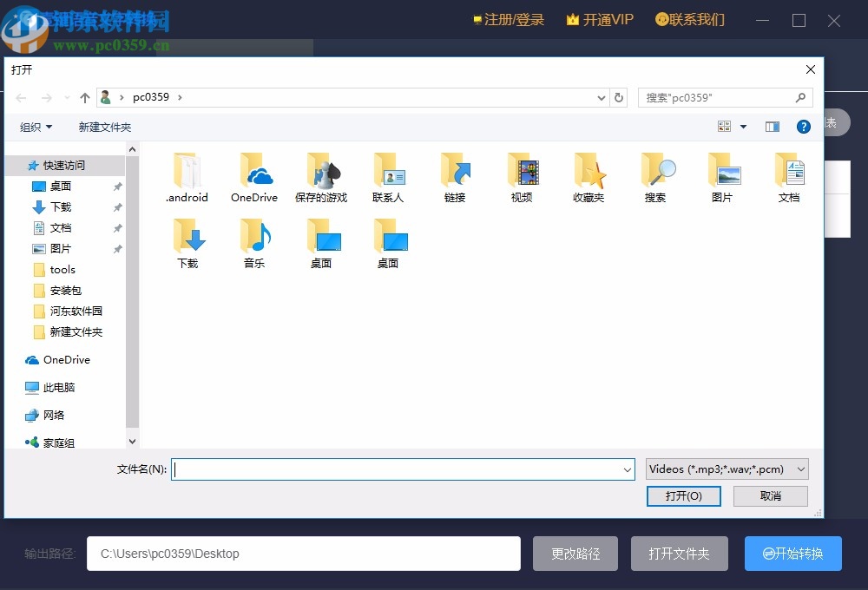Select 文档 in the navigation pane
The height and width of the screenshot is (590, 868).
point(61,227)
